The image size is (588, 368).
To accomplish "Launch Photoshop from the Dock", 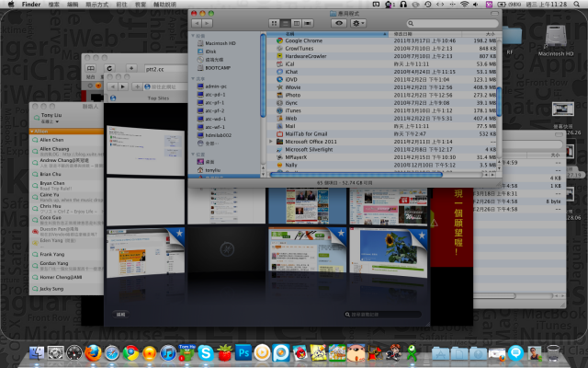I will tap(243, 353).
